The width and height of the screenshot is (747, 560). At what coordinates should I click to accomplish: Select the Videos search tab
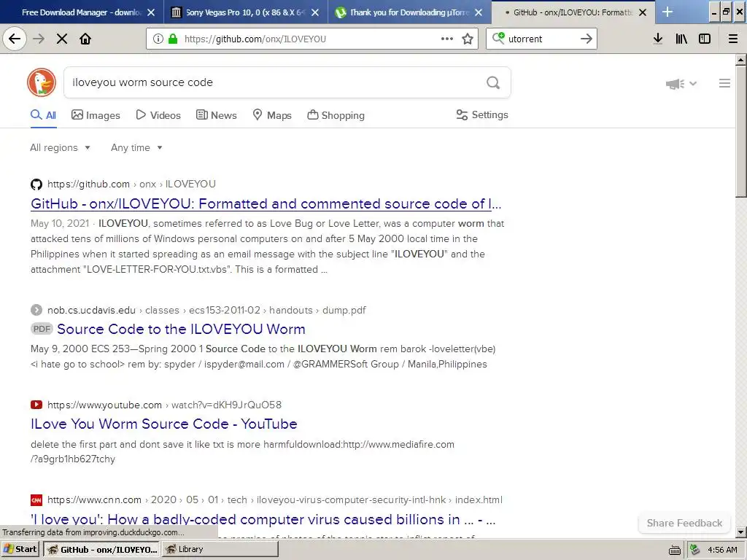tap(158, 115)
